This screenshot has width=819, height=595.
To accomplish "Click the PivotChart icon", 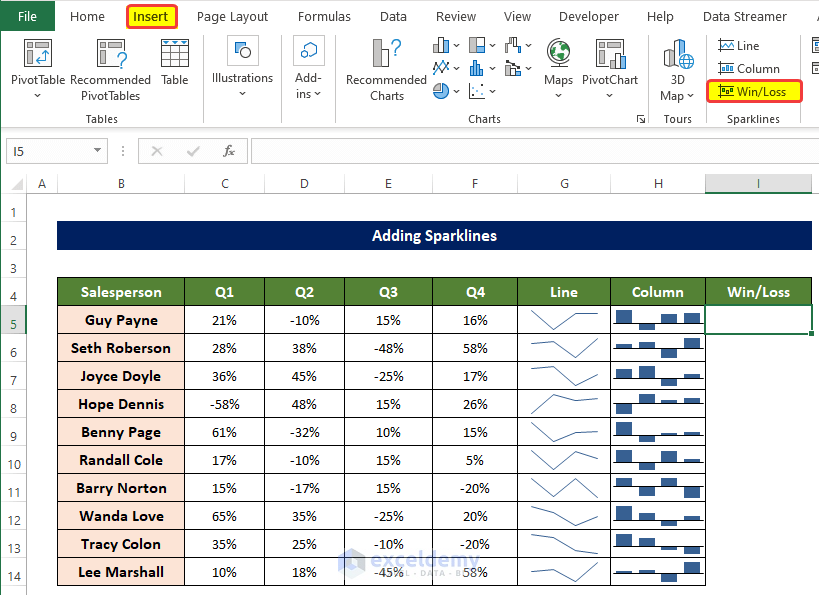I will coord(610,55).
